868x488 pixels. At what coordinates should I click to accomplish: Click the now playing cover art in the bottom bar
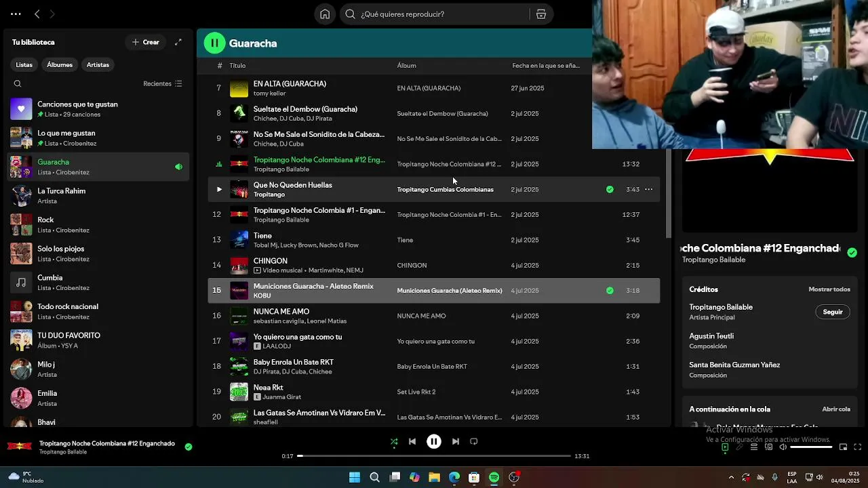pyautogui.click(x=20, y=447)
